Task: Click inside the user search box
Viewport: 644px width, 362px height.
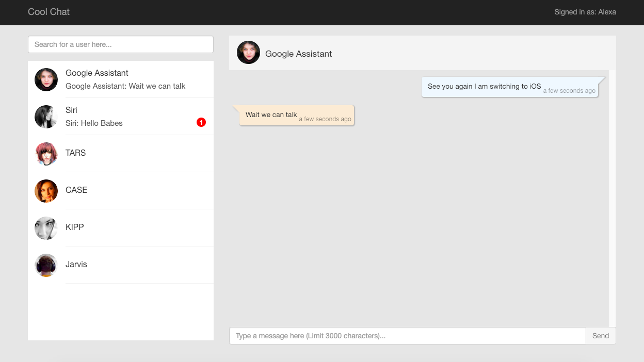Action: click(x=120, y=44)
